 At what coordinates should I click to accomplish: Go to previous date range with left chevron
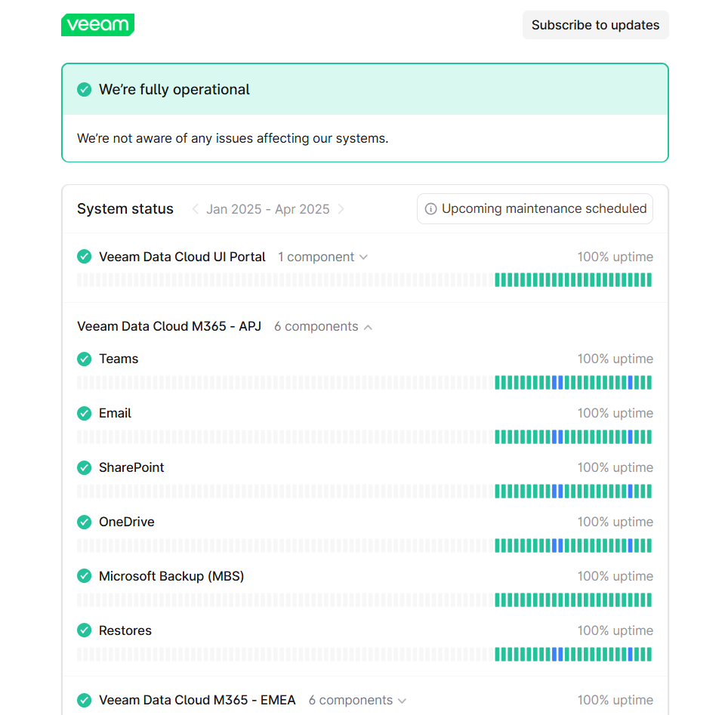coord(195,209)
